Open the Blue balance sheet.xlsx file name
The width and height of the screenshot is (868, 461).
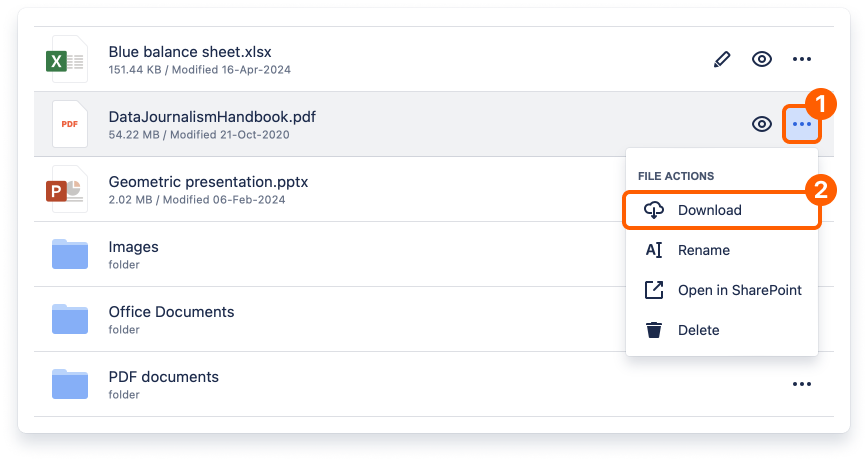(x=190, y=52)
